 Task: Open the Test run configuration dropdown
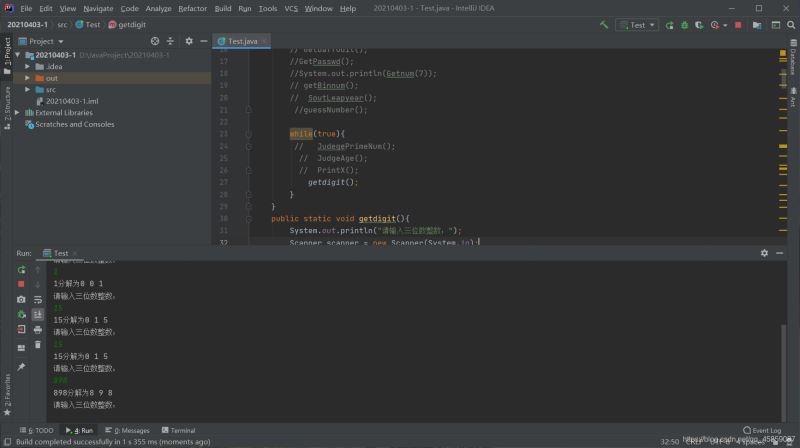(636, 24)
